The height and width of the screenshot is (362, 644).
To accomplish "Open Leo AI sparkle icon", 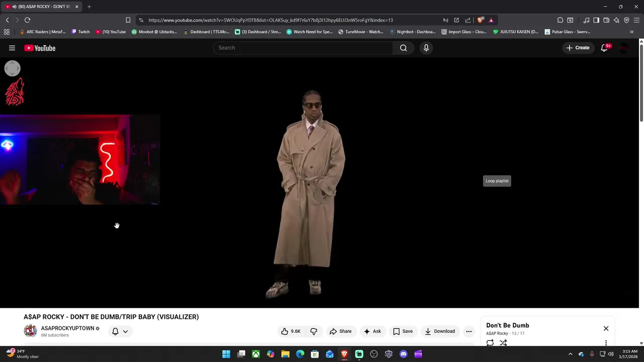I will click(x=616, y=20).
